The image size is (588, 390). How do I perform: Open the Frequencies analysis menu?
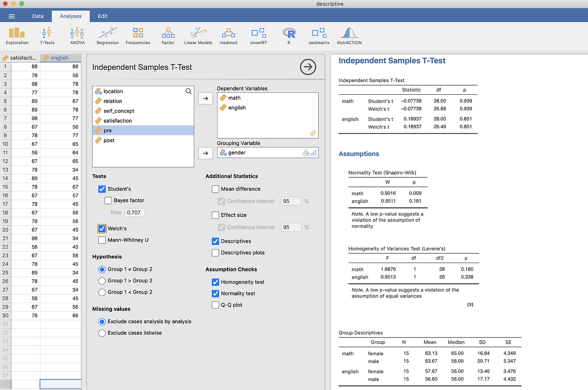pyautogui.click(x=138, y=36)
